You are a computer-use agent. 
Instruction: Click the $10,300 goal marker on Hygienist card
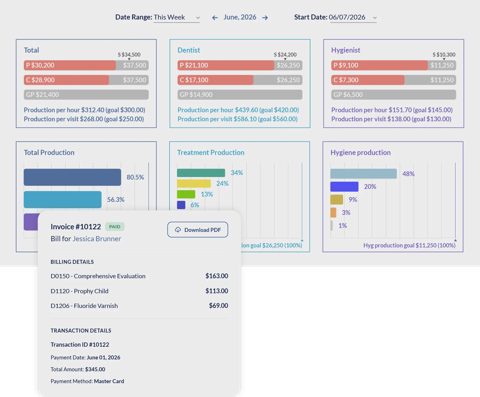point(444,55)
